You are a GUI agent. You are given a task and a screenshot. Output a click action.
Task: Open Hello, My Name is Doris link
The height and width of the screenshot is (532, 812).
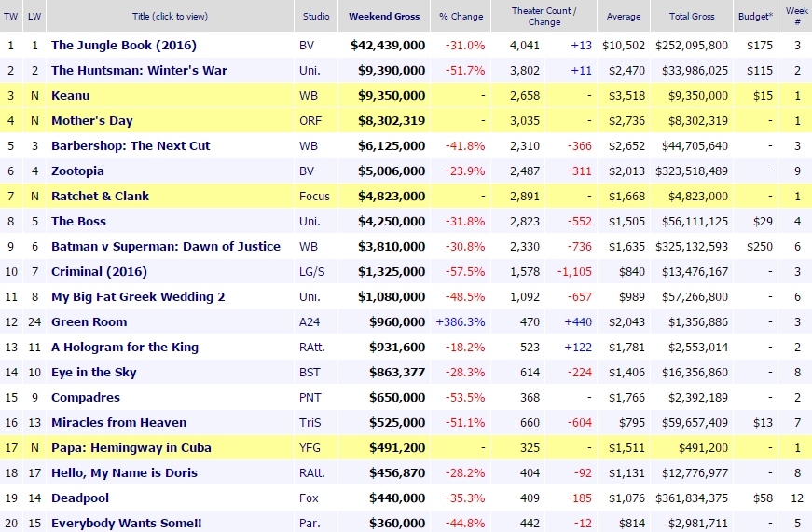[124, 473]
